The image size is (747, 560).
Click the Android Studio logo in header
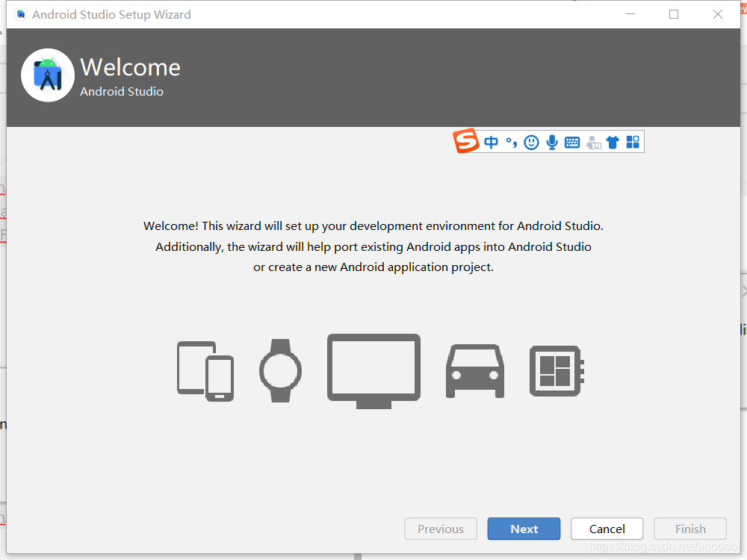click(48, 75)
